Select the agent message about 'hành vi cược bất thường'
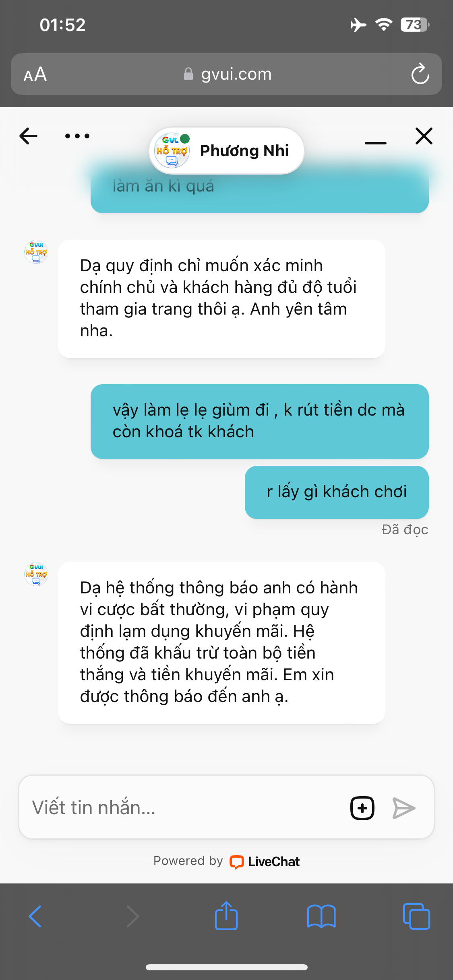Screen dimensions: 453x980 [221, 642]
